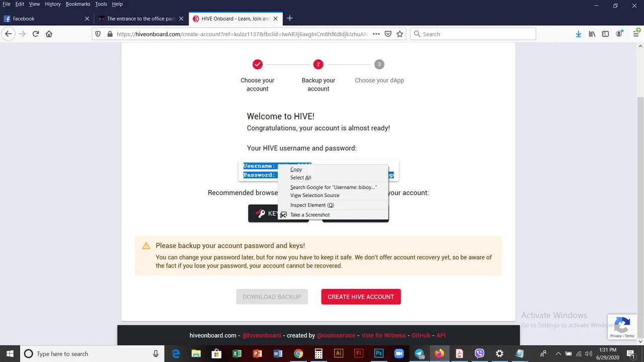644x362 pixels.
Task: Open Telegram from the taskbar
Action: 419,353
